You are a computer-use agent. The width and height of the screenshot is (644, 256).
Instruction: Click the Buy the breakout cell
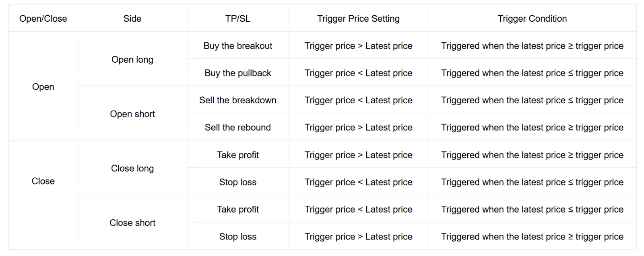[238, 46]
